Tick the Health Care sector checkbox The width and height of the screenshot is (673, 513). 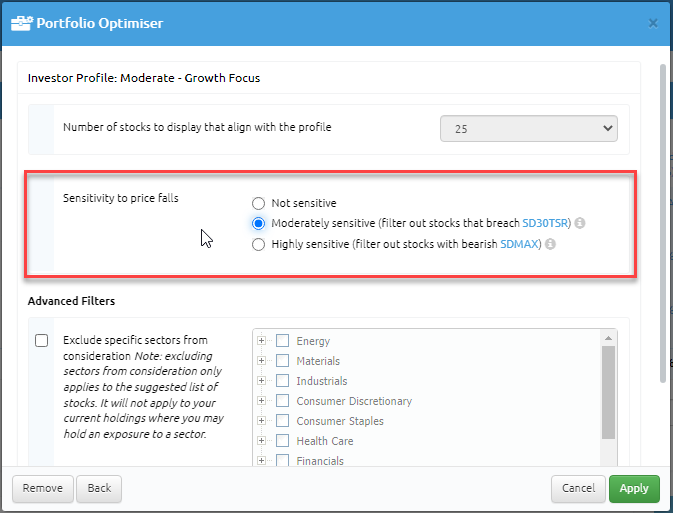282,440
